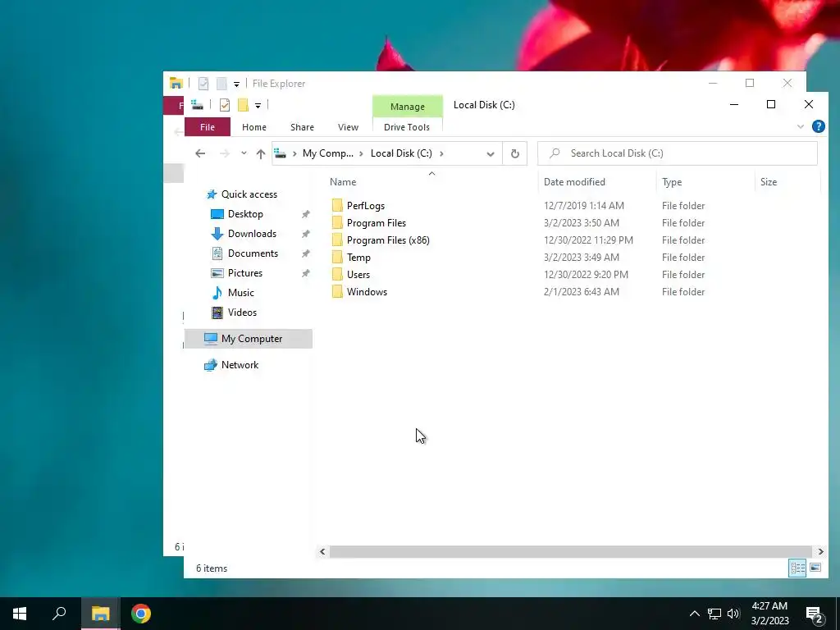Click Local Disk (C:) breadcrumb segment
The width and height of the screenshot is (840, 630).
pyautogui.click(x=401, y=153)
